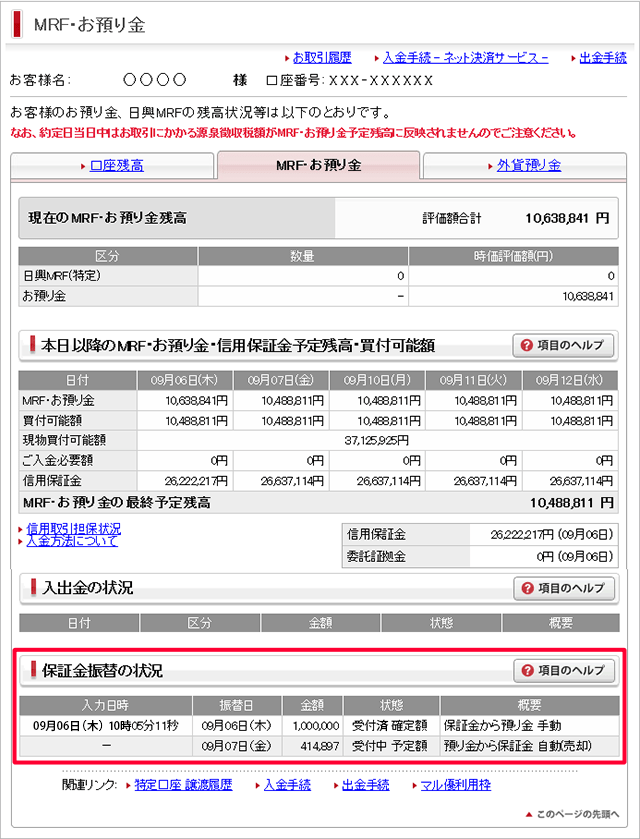Select the MRF・お預り金 tab
Screen dimensions: 640x839
[319, 165]
